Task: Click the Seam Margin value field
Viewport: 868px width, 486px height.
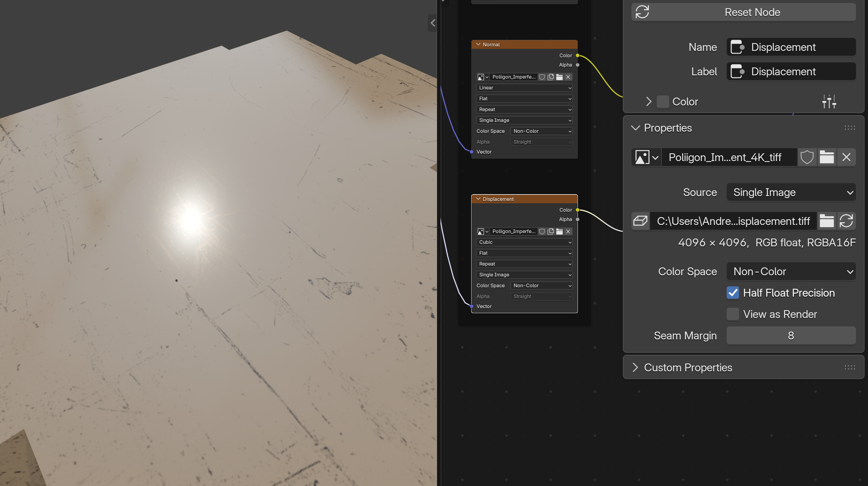Action: tap(791, 335)
